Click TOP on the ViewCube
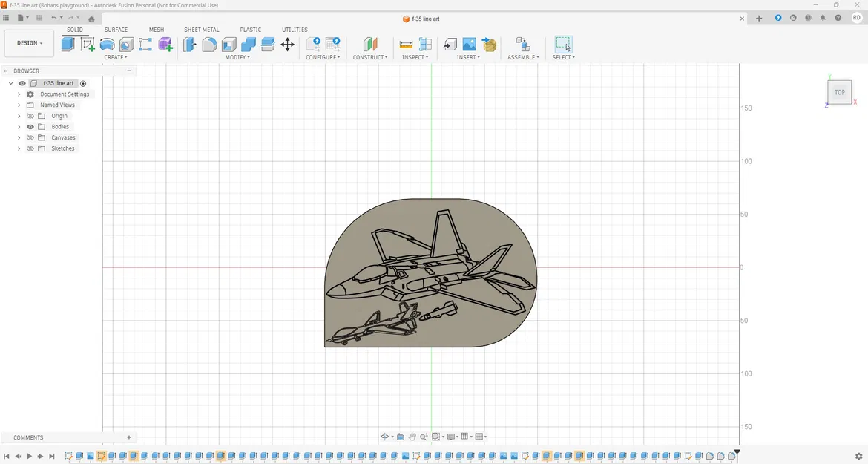 [x=839, y=91]
